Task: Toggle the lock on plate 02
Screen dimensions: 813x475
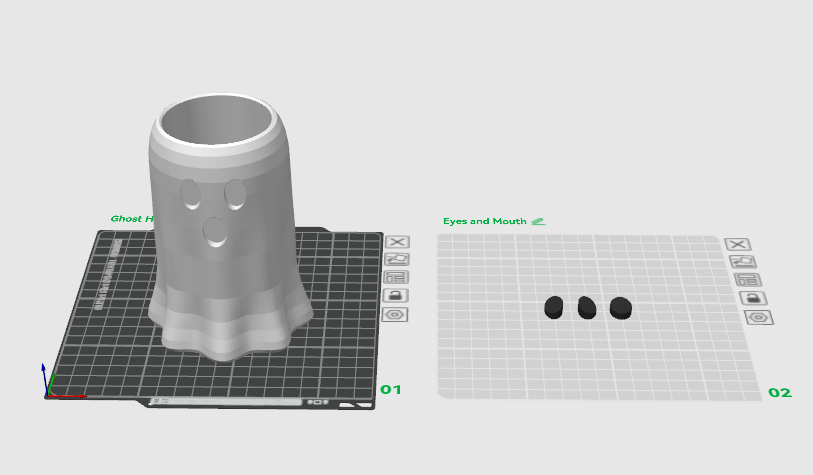Action: pos(753,298)
